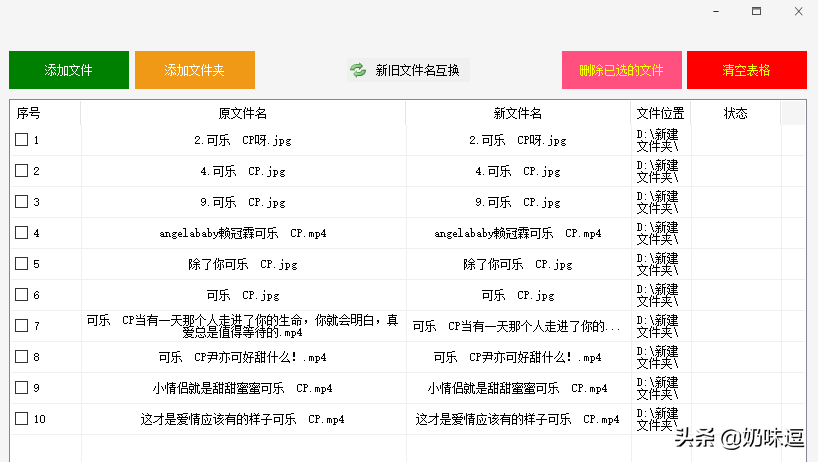This screenshot has height=462, width=818.
Task: Select original name 可乐 CP.jpg in row 6
Action: coord(243,295)
